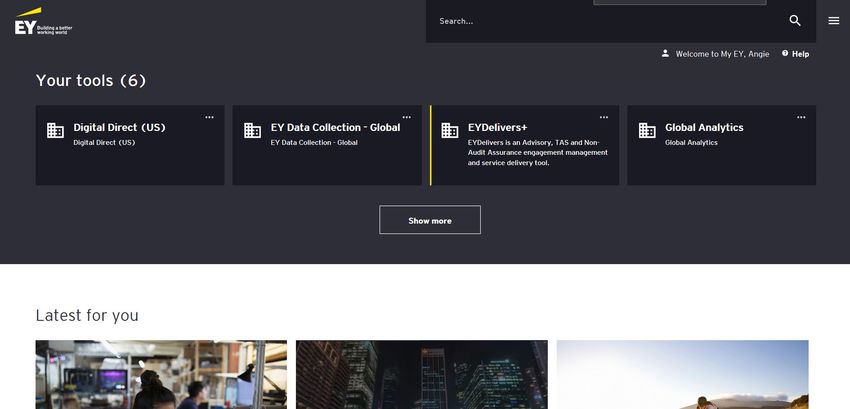
Task: Open the workshop office photo article
Action: [x=161, y=374]
